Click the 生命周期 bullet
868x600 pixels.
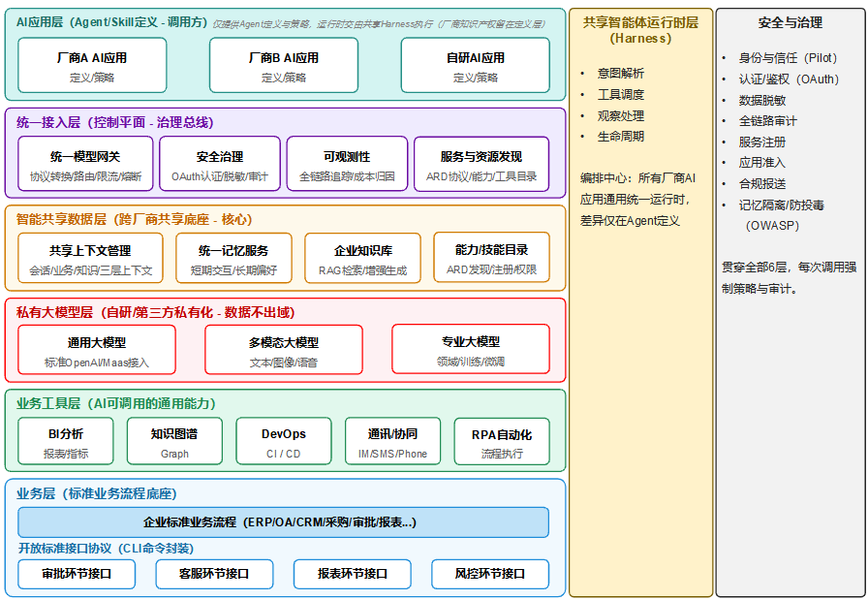click(x=621, y=137)
